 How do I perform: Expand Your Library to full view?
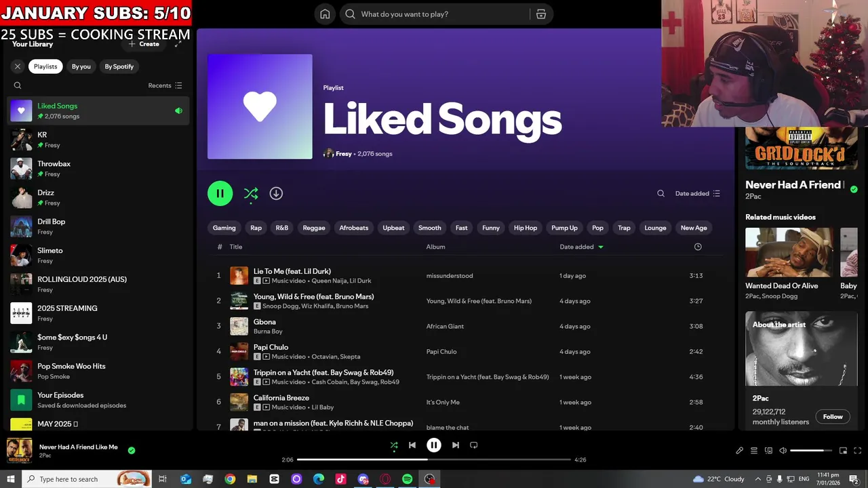click(x=178, y=44)
